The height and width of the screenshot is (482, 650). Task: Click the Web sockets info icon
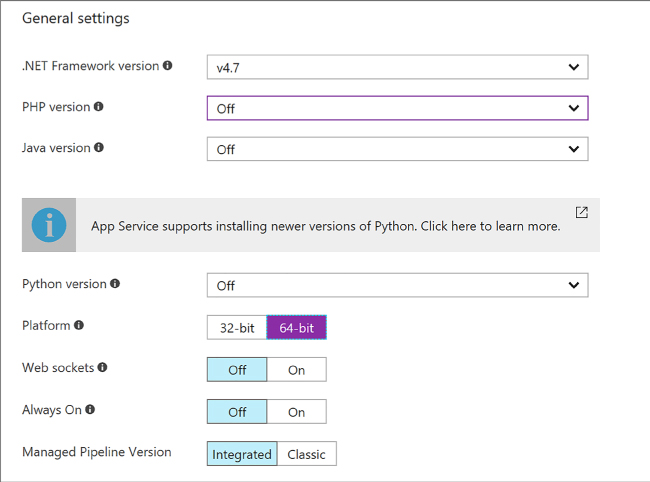pyautogui.click(x=102, y=367)
